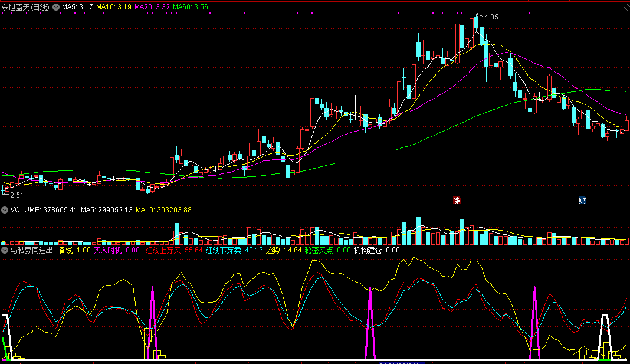The image size is (630, 364).
Task: Click the diamond icon in the top-right corner
Action: [x=626, y=7]
